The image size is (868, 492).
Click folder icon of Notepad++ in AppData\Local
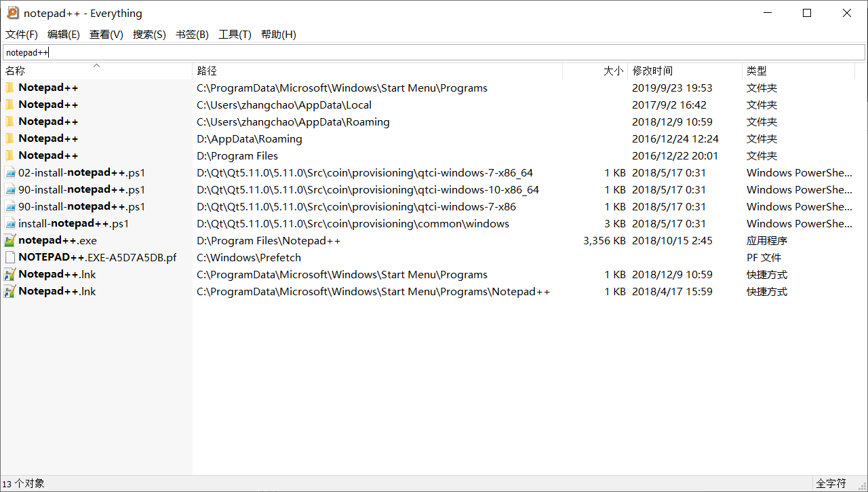click(9, 105)
